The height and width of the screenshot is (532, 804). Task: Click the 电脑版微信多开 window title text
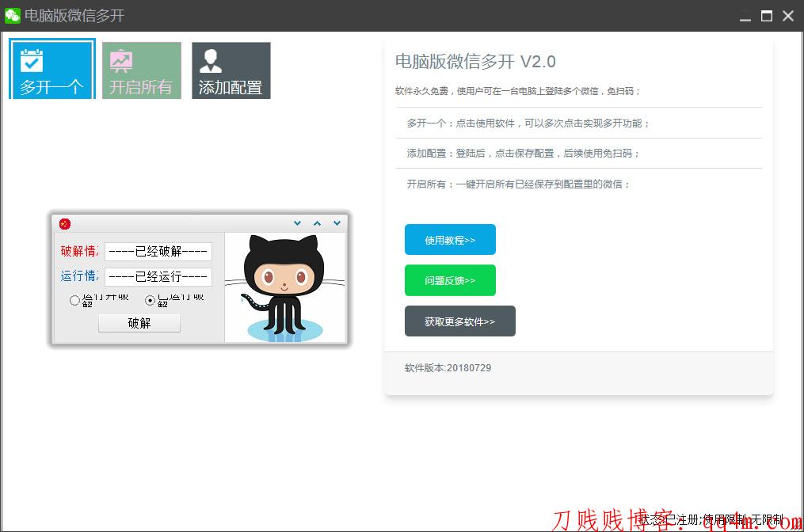coord(74,15)
